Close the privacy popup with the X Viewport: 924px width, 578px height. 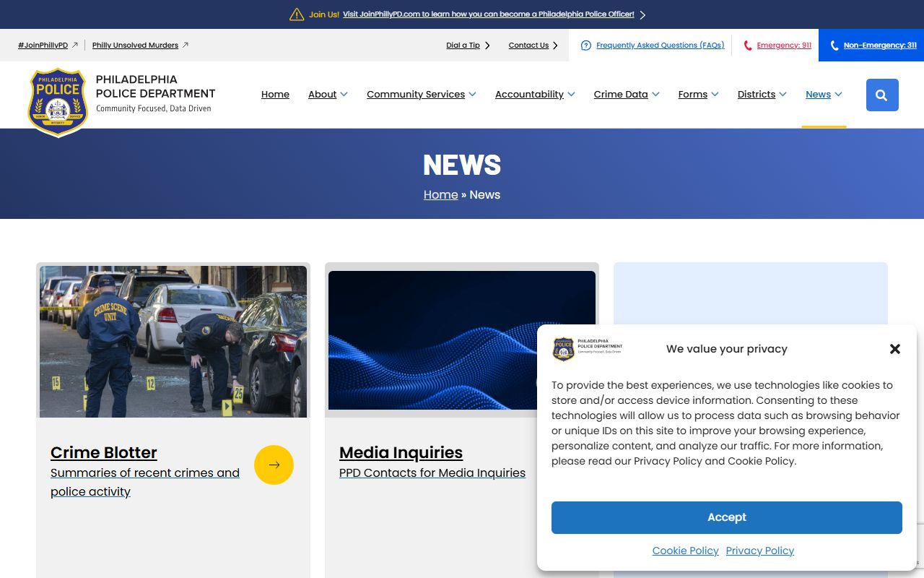895,349
